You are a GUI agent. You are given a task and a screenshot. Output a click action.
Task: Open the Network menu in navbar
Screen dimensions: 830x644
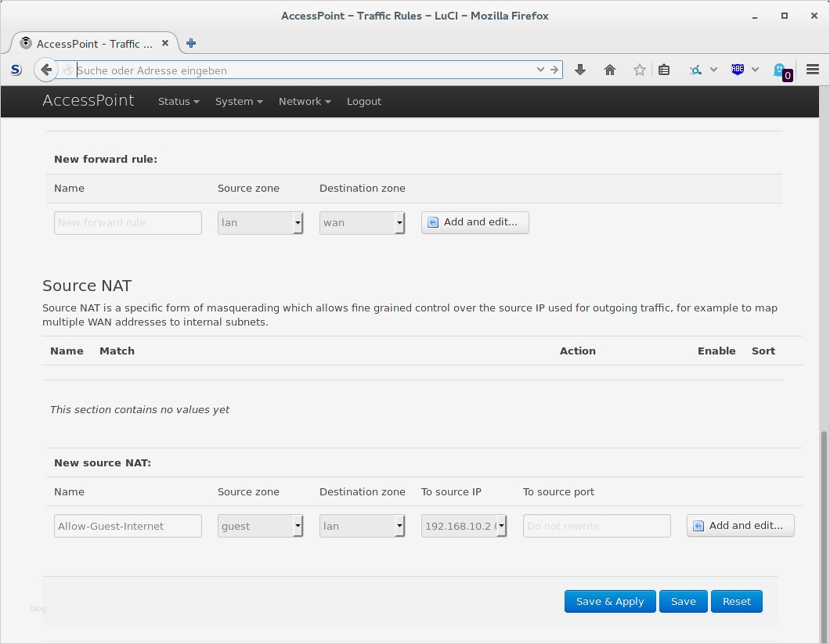pyautogui.click(x=305, y=101)
